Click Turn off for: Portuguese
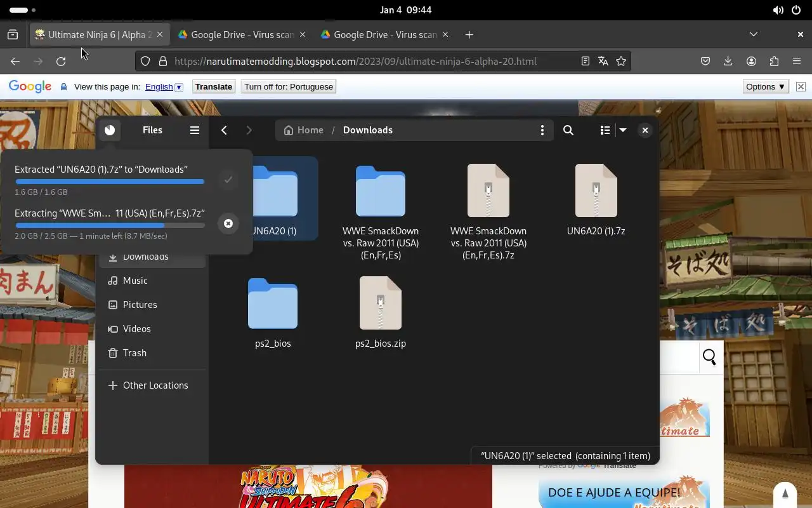 click(289, 87)
